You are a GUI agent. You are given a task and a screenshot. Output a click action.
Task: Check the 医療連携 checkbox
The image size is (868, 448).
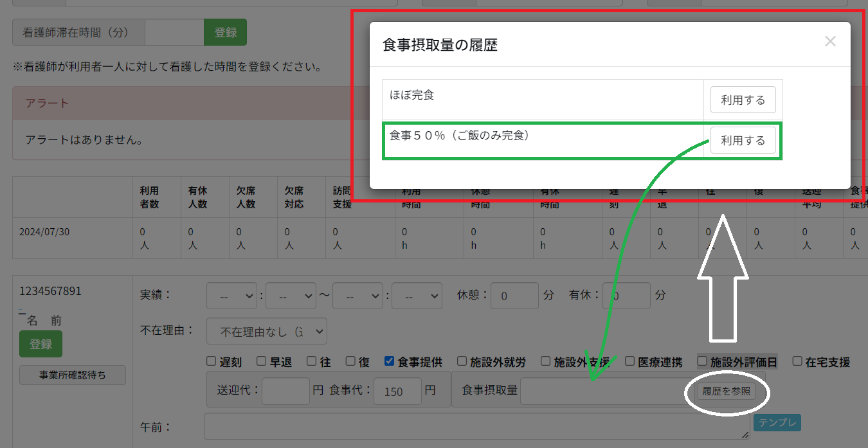tap(630, 362)
